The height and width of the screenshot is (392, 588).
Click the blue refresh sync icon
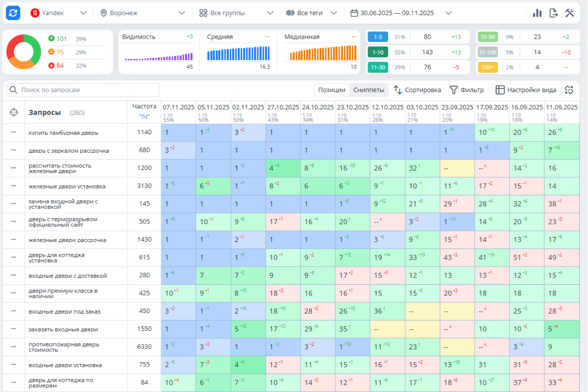click(x=13, y=13)
